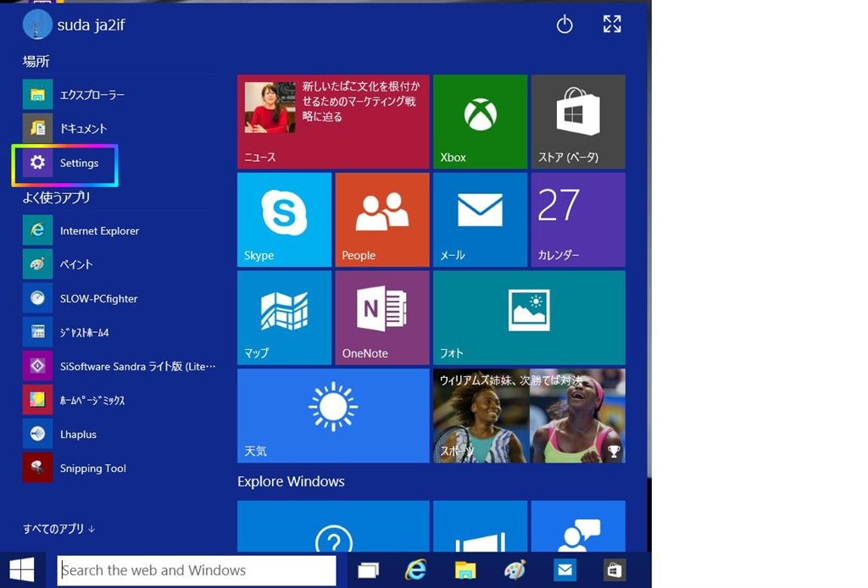Open the スポーツ live tile

pyautogui.click(x=529, y=415)
